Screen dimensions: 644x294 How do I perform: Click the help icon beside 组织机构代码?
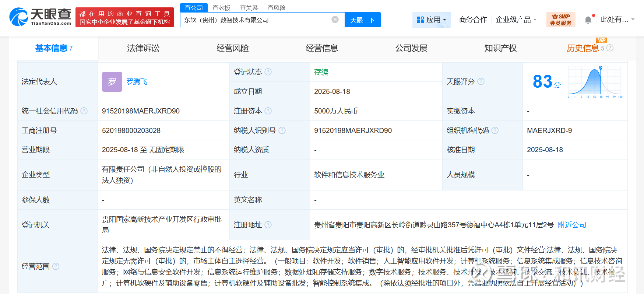click(x=495, y=130)
